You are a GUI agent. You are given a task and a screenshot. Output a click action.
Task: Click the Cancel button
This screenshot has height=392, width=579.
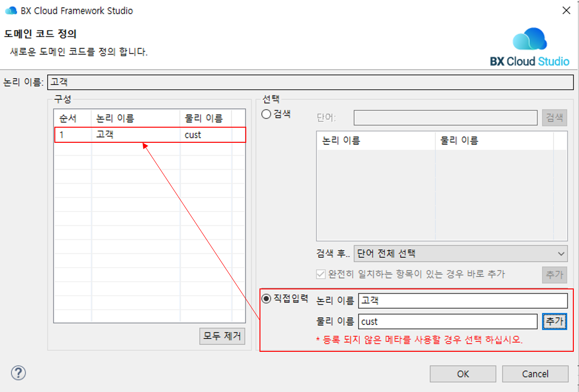pyautogui.click(x=535, y=374)
